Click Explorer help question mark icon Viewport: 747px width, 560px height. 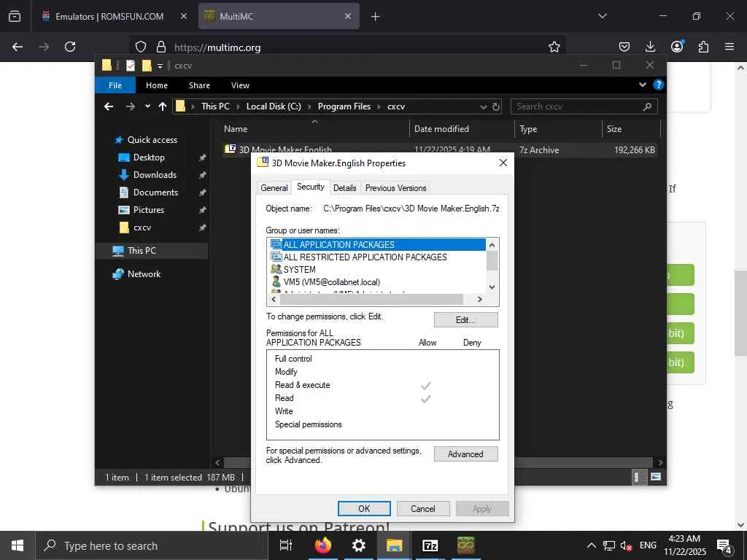(659, 85)
